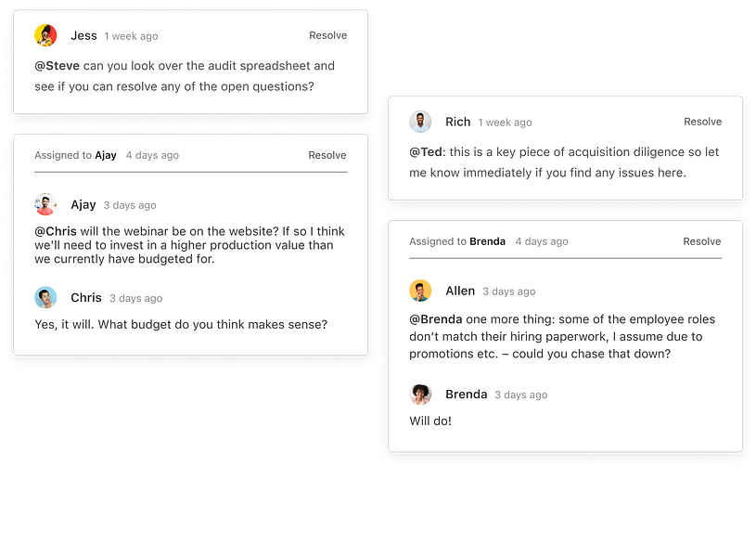Resolve Jess's audit spreadsheet comment
Screen dimensions: 756x557
pos(327,35)
